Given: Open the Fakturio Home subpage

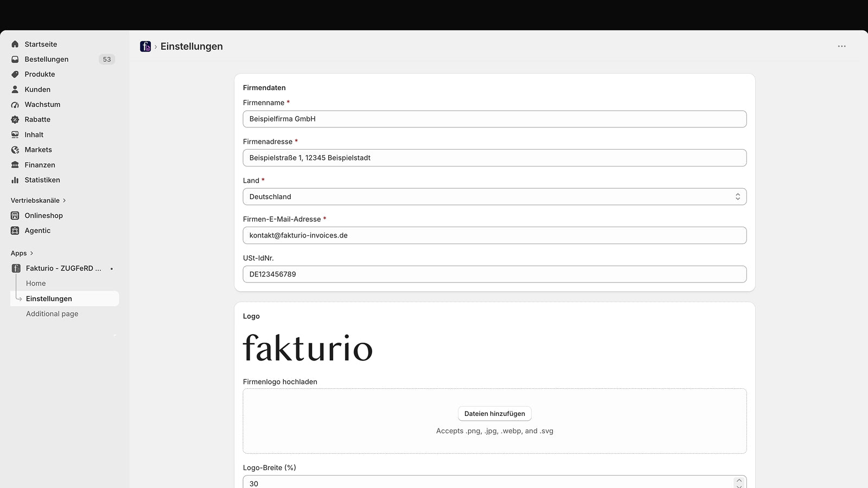Looking at the screenshot, I should click(x=36, y=284).
